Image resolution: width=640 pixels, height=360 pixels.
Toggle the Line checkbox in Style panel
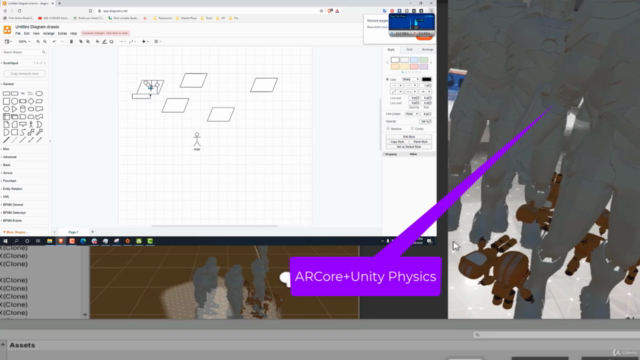coord(387,79)
